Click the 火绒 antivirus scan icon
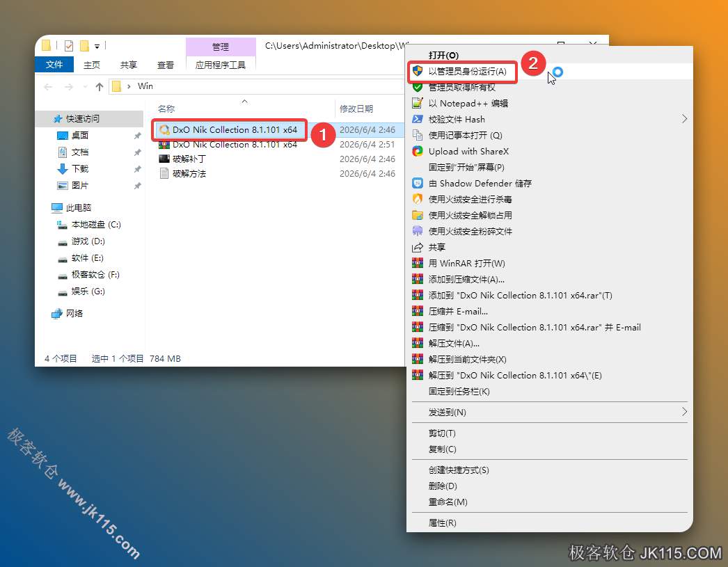 click(418, 199)
